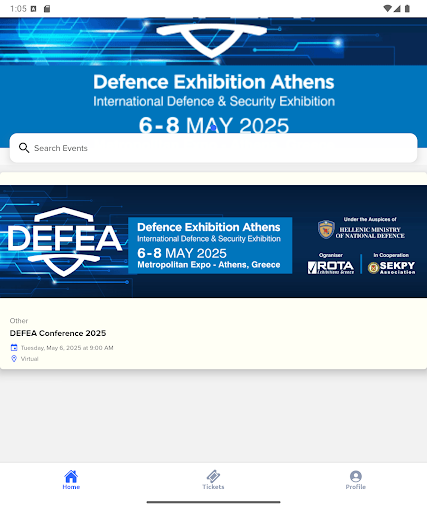Click the location pin icon near Virtual
The height and width of the screenshot is (512, 427).
[x=14, y=359]
